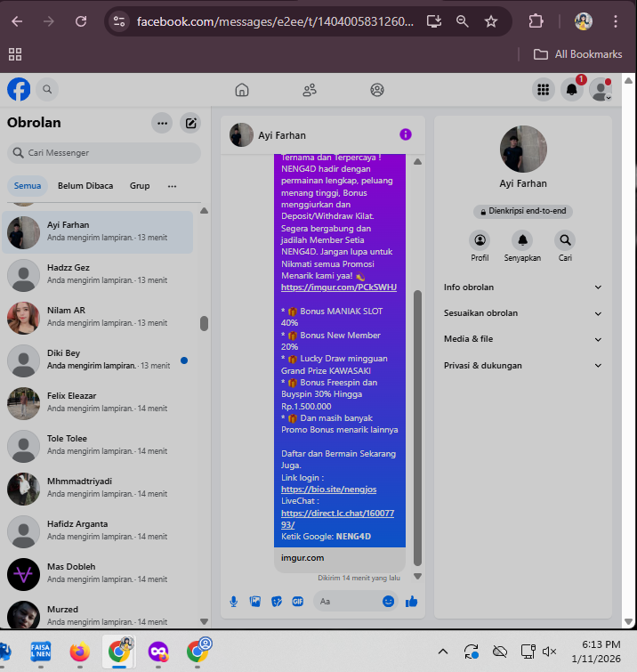Click the purple conversation info icon
Viewport: 637px width, 672px height.
click(x=406, y=134)
